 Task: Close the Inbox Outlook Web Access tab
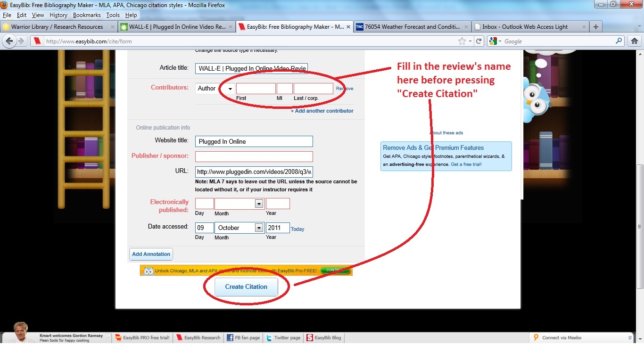click(584, 27)
